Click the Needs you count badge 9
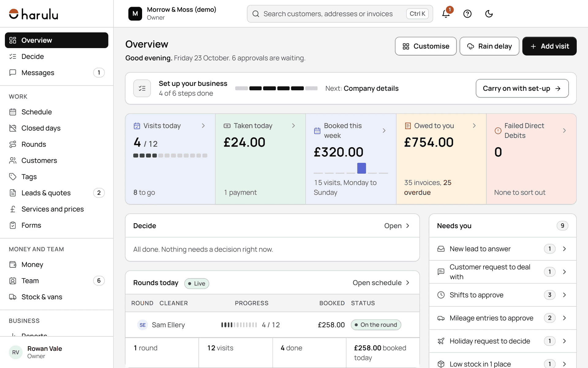 [x=562, y=226]
